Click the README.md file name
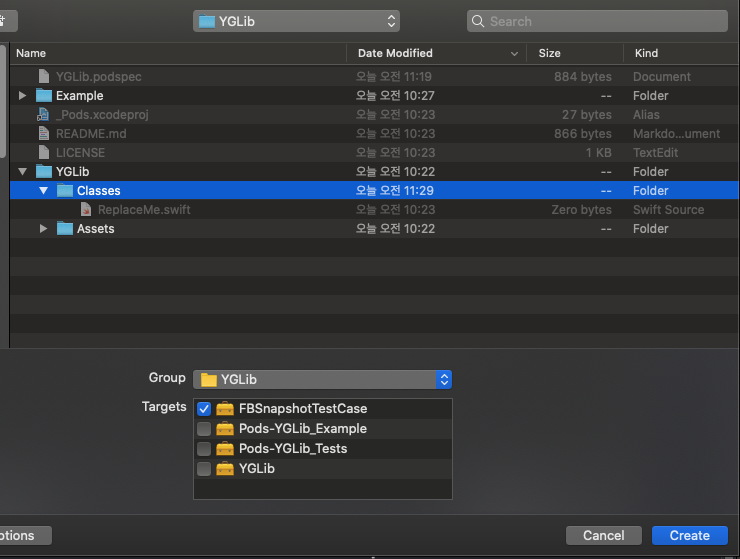 [91, 134]
